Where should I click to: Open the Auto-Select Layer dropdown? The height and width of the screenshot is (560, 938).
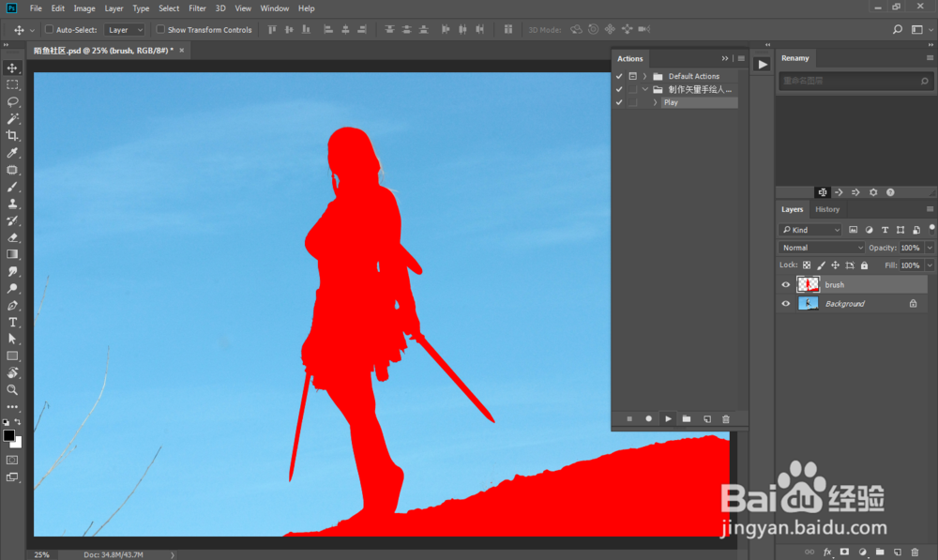click(x=125, y=29)
